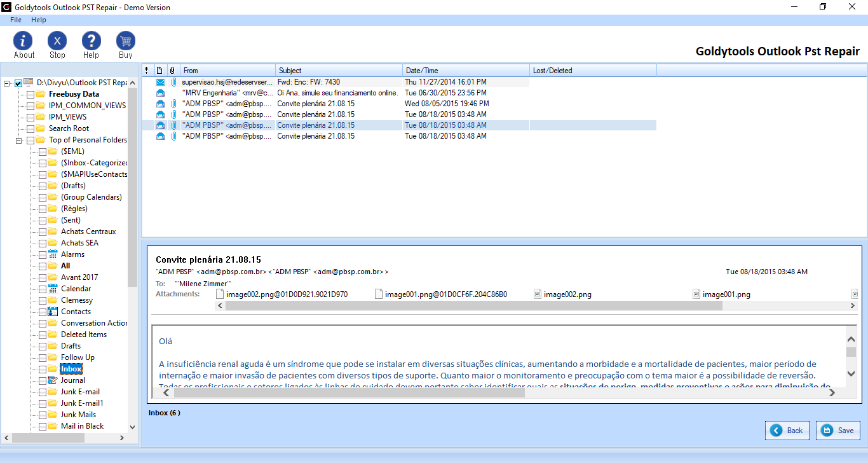Click image001.png@01D0CF6F attachment file icon
This screenshot has width=868, height=463.
click(x=379, y=294)
